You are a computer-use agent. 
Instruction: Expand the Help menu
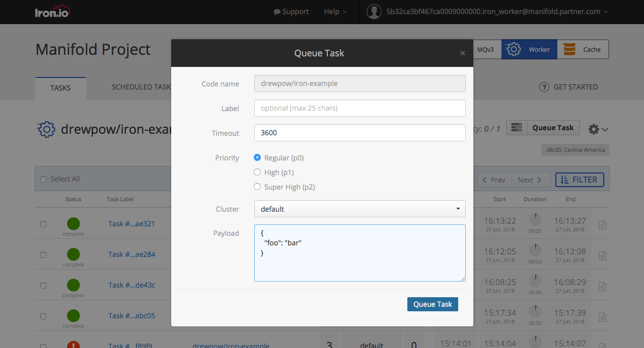point(335,12)
